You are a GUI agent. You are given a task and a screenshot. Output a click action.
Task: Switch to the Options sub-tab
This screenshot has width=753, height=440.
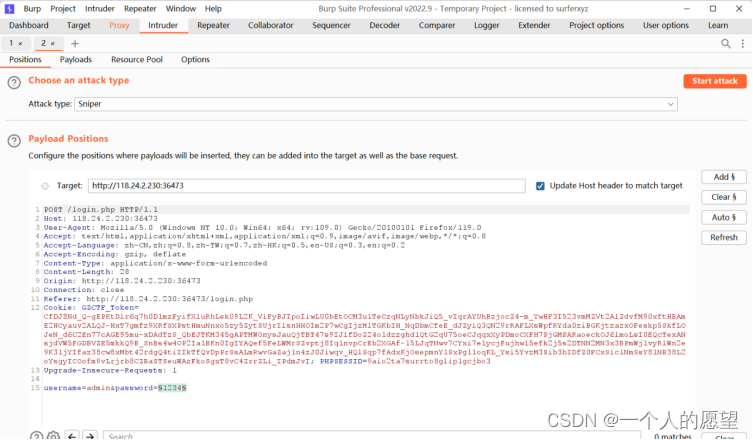pos(195,60)
